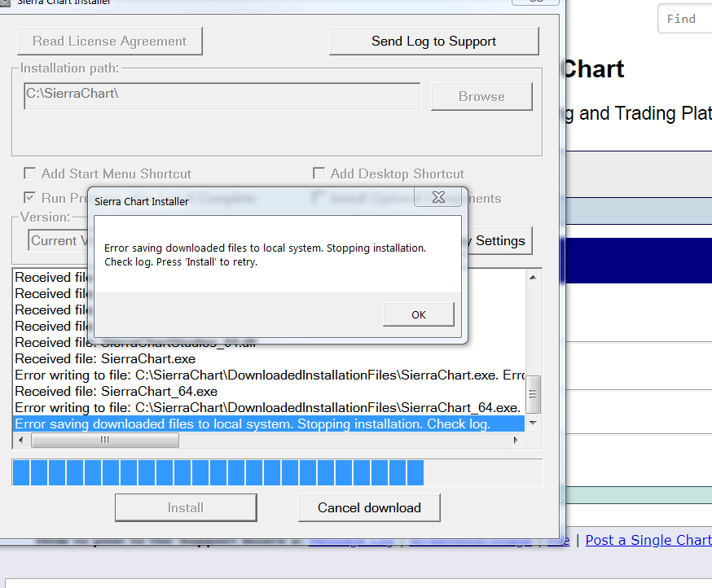The width and height of the screenshot is (712, 588).
Task: Click the log horizontal scrollbar thumb
Action: click(105, 440)
